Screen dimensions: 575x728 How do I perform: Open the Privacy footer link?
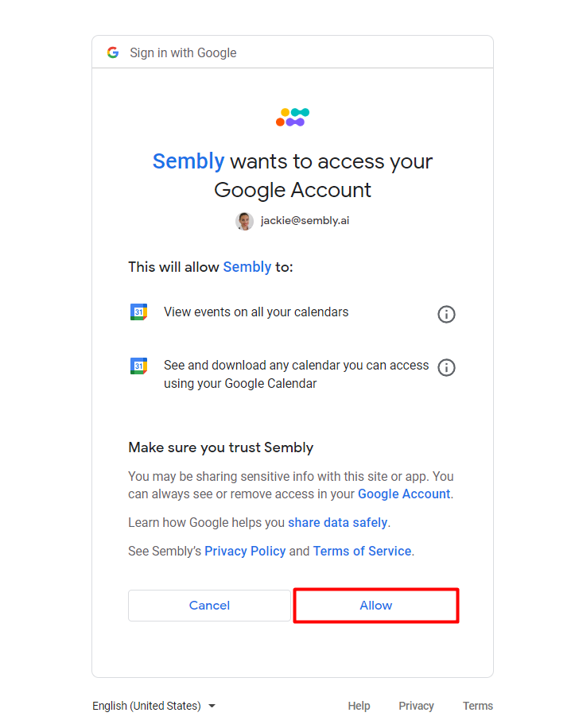pyautogui.click(x=416, y=706)
